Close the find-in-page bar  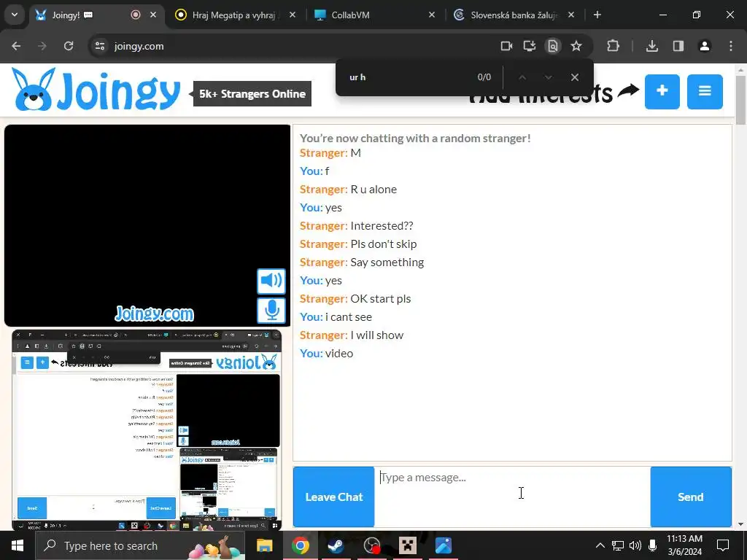tap(575, 77)
